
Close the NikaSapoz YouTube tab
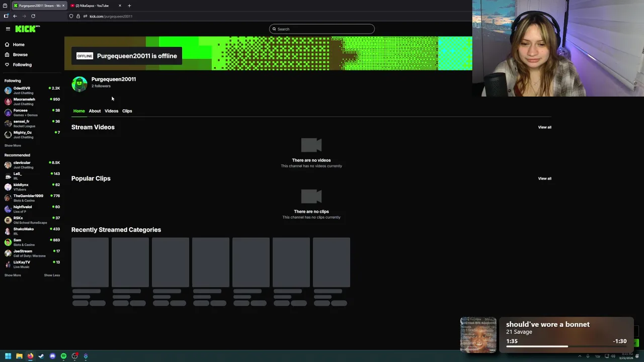pyautogui.click(x=120, y=6)
